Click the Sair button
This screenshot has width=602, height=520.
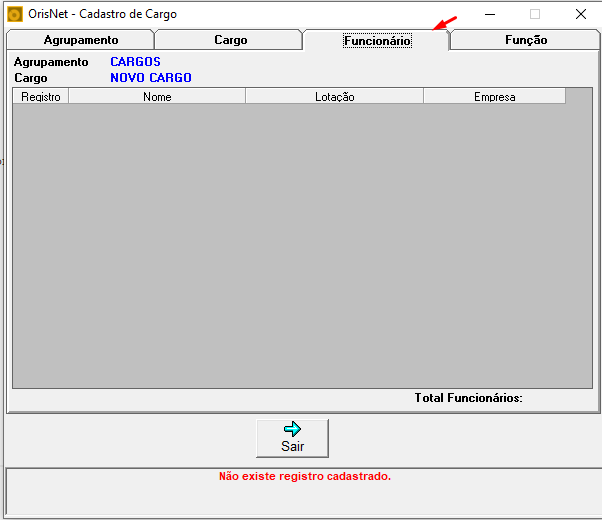[x=293, y=438]
